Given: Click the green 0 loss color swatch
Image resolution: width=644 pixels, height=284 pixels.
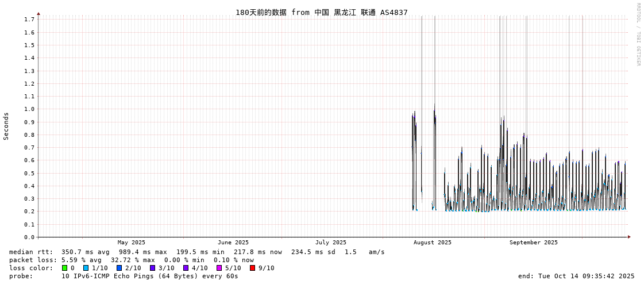Looking at the screenshot, I should (x=64, y=268).
